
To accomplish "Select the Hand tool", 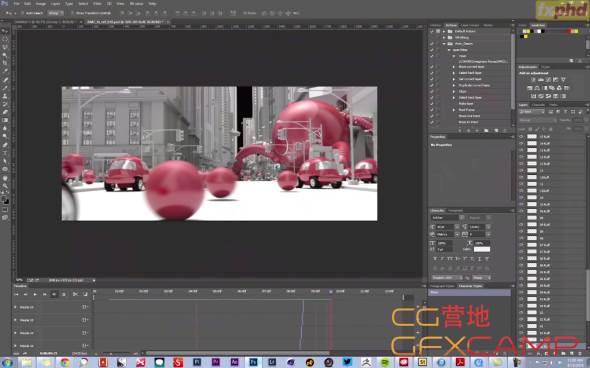I will (5, 178).
